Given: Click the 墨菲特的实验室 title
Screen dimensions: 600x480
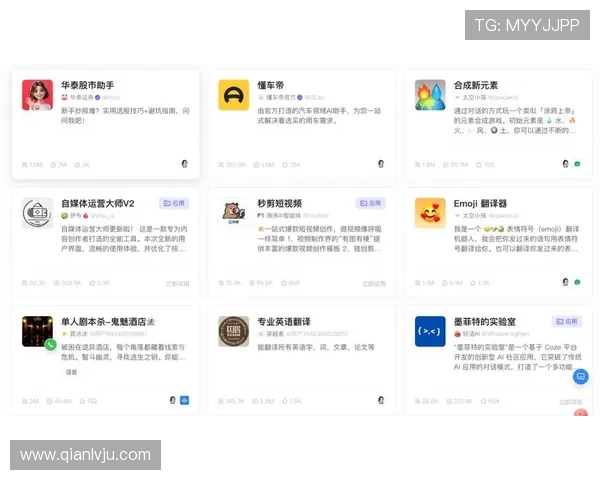Looking at the screenshot, I should coord(485,322).
